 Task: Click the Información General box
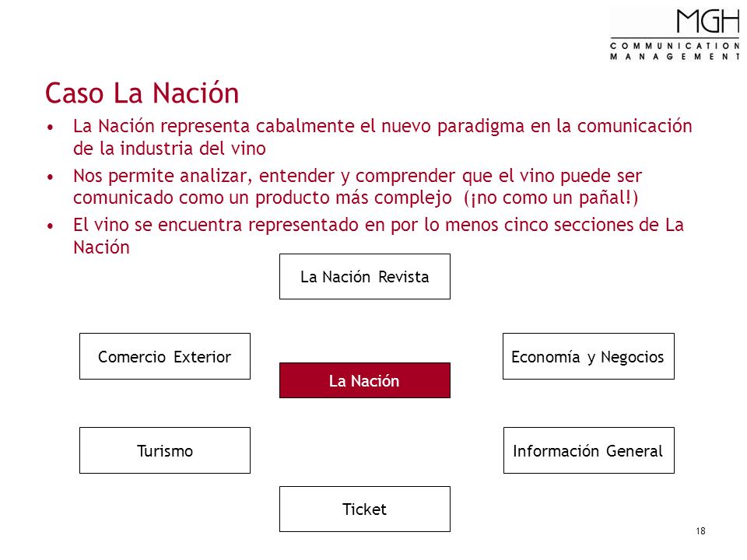pos(588,450)
